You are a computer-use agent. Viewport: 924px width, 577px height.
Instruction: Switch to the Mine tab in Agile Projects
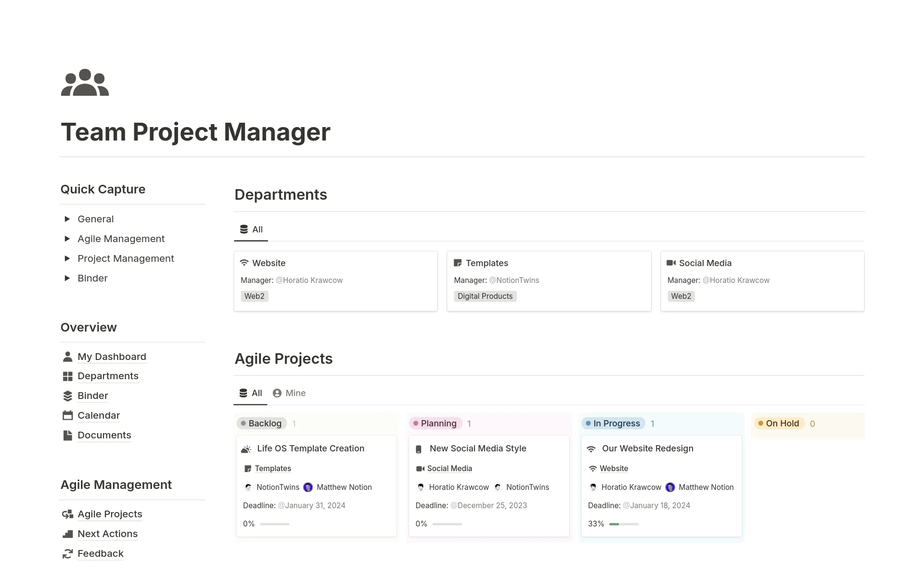tap(289, 393)
